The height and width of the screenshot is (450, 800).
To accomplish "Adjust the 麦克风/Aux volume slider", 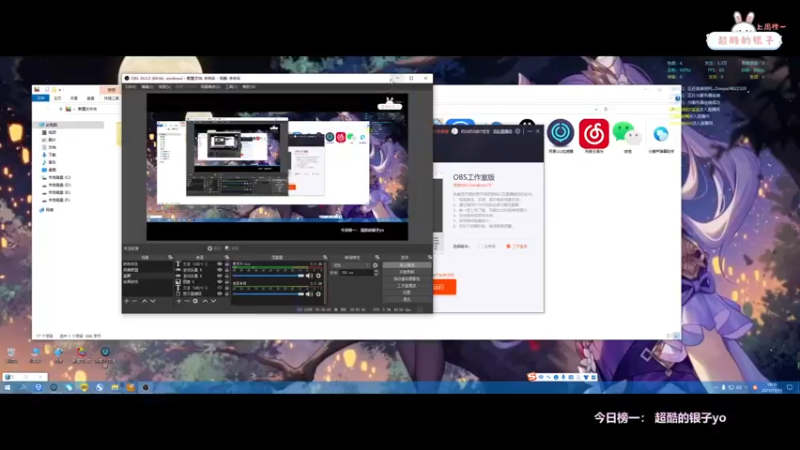I will (x=268, y=276).
